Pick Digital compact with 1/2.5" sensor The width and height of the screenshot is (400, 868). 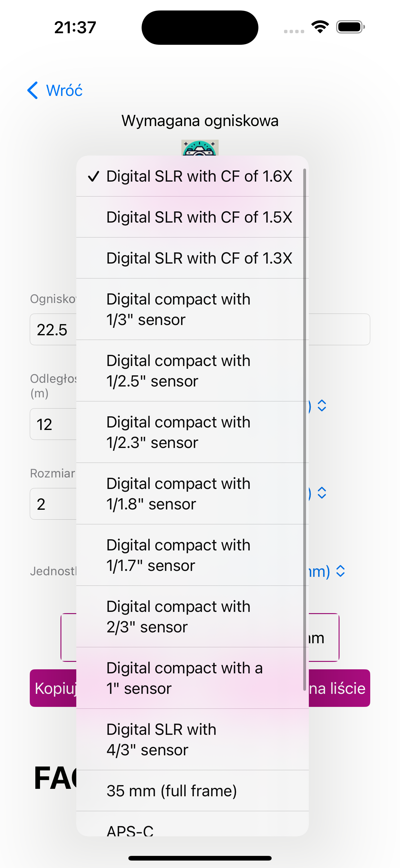tap(192, 371)
